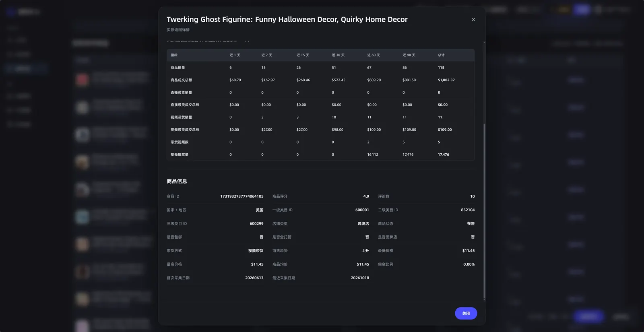Click the blue 关闭 button
644x332 pixels.
tap(466, 313)
